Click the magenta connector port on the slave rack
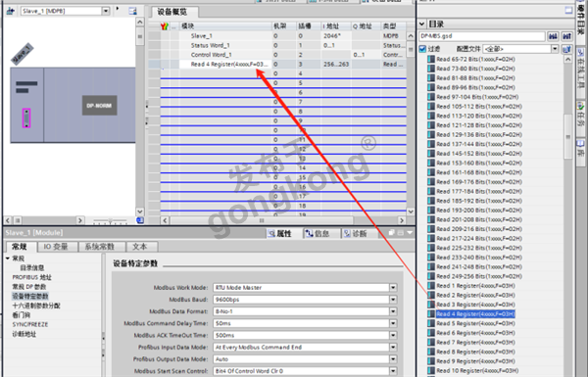Viewport: 588px width, 377px height. [x=26, y=118]
